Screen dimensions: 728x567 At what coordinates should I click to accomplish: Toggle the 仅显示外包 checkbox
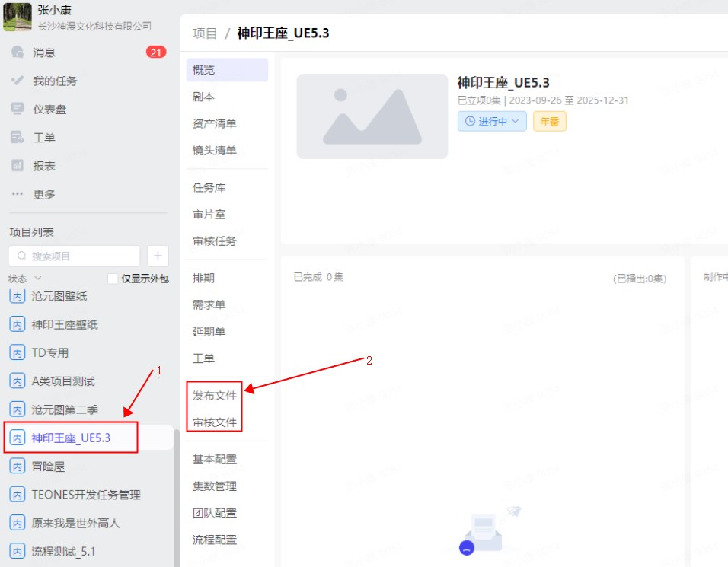[x=113, y=279]
